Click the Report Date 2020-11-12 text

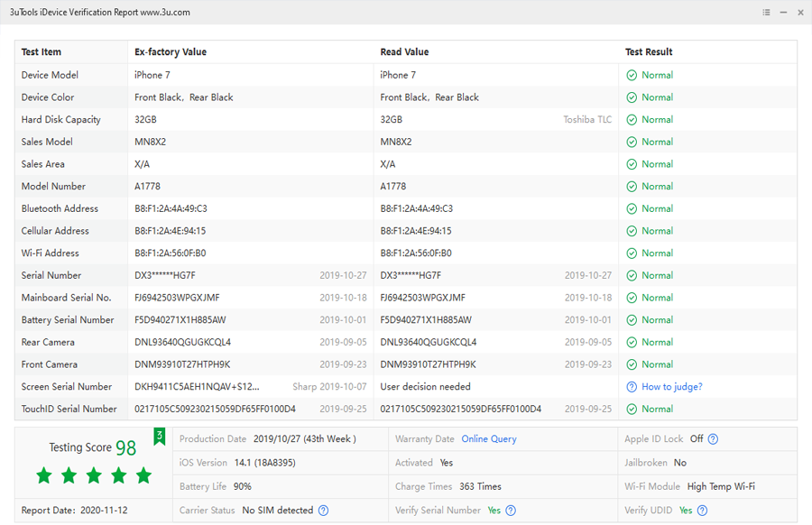75,511
